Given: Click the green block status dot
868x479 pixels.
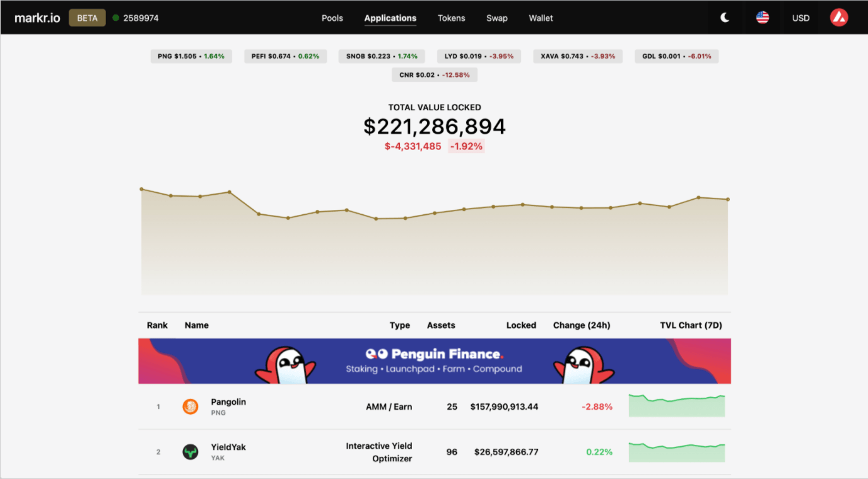Looking at the screenshot, I should coord(116,18).
